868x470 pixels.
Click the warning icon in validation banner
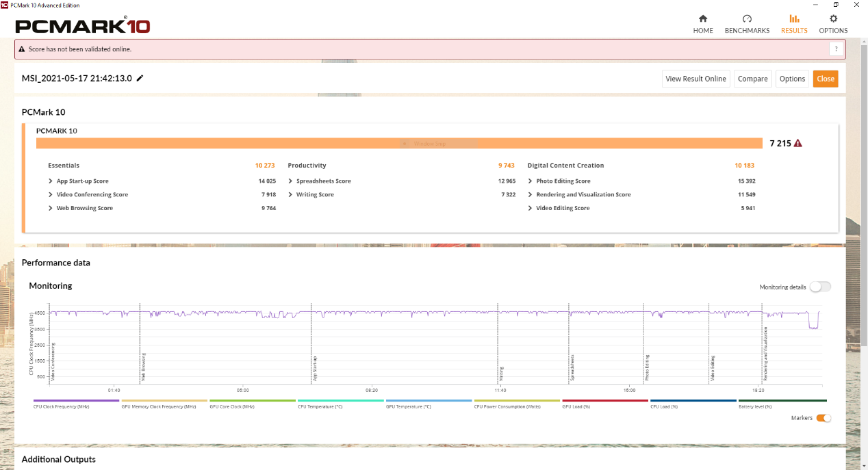(x=22, y=49)
